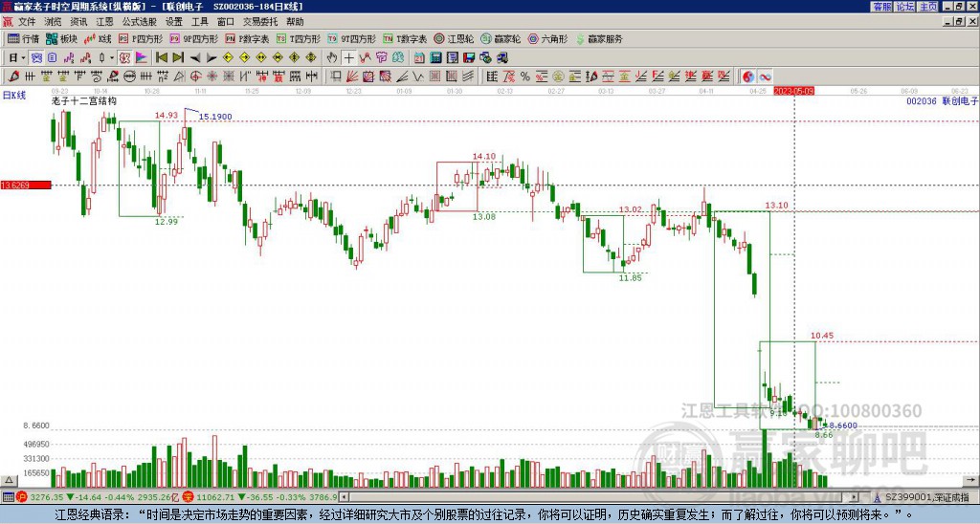Expand the 日 period dropdown
Image resolution: width=980 pixels, height=524 pixels.
coord(23,58)
